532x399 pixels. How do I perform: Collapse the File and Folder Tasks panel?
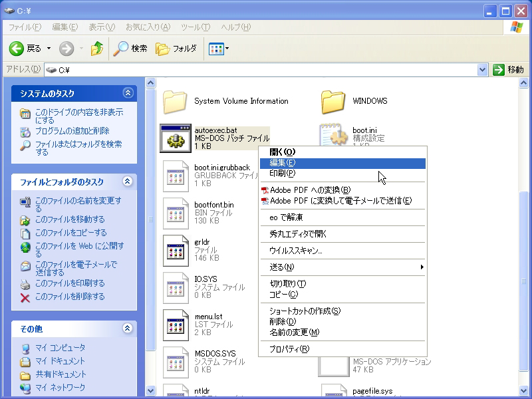click(x=128, y=182)
